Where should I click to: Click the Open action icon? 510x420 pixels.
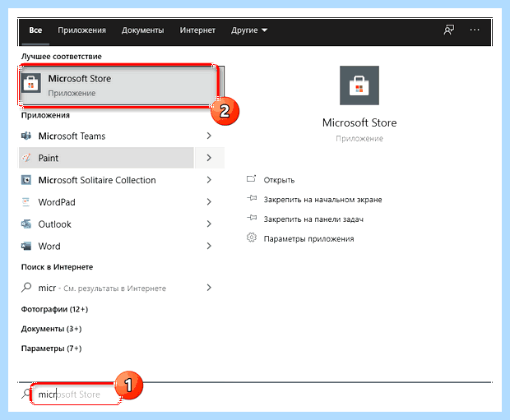[x=252, y=179]
